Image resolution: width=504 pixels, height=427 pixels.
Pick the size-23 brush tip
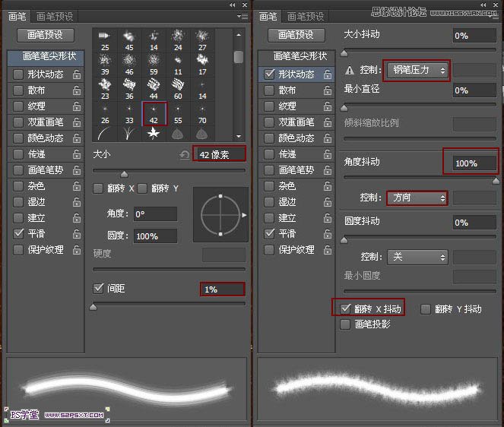[x=105, y=90]
